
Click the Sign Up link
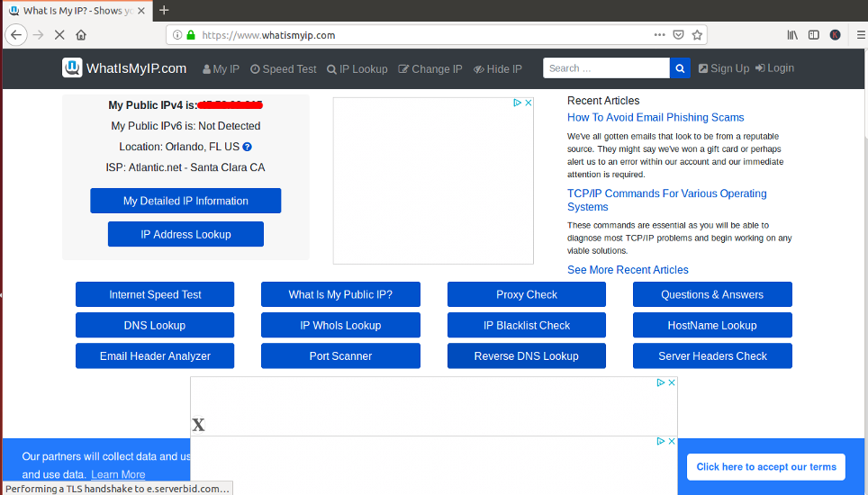tap(724, 68)
